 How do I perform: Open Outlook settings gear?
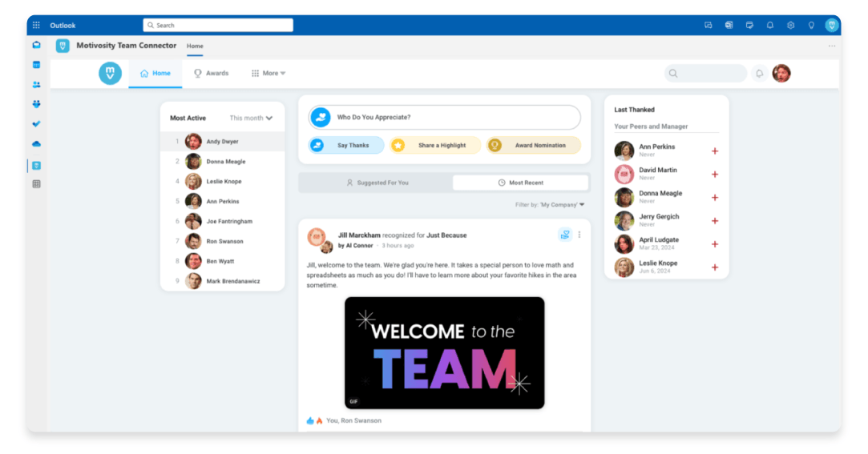coord(790,25)
